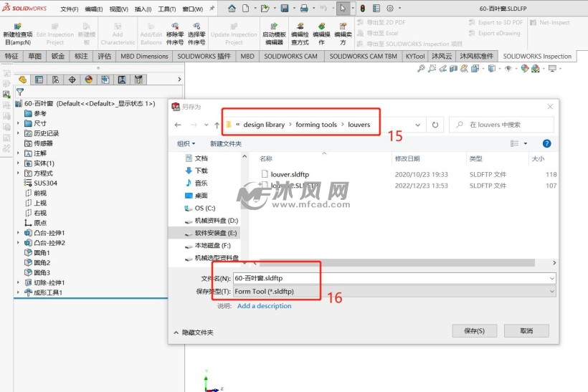
Task: Go up one folder level
Action: tap(217, 125)
